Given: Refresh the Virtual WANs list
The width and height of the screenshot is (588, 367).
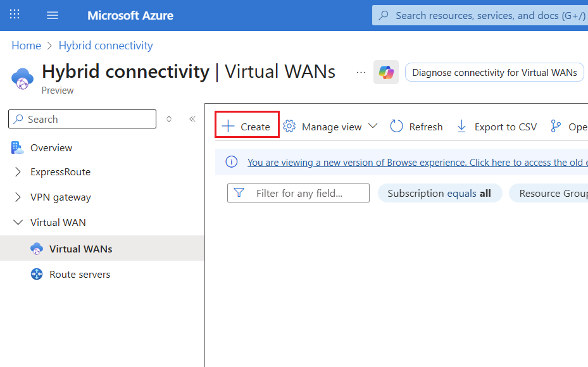Looking at the screenshot, I should click(x=416, y=127).
